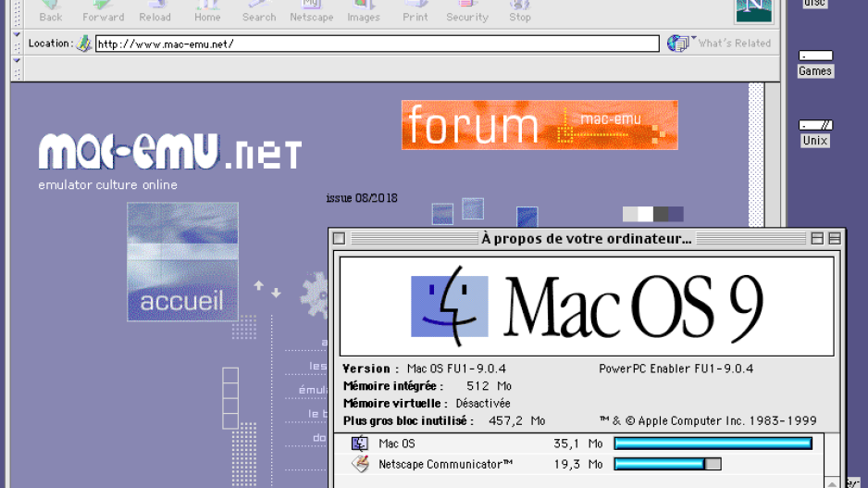Screen dimensions: 868x488
Task: Open the accueil image link
Action: 182,261
